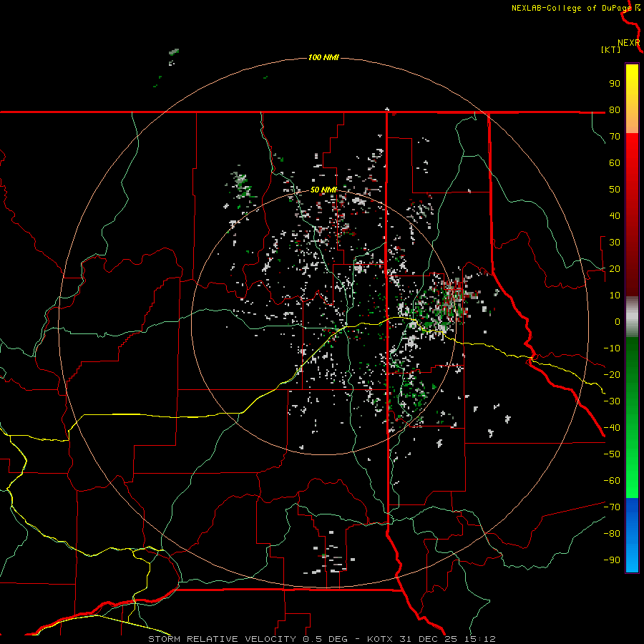Click the 40 value on the velocity scale

(615, 215)
